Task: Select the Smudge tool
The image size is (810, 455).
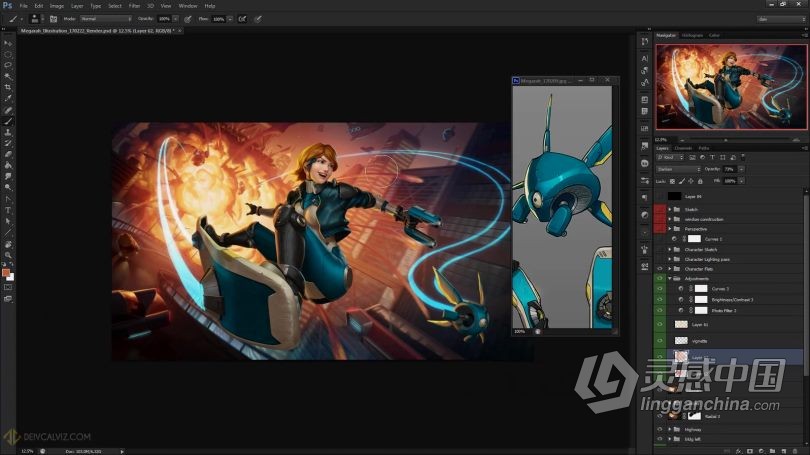Action: pyautogui.click(x=8, y=176)
